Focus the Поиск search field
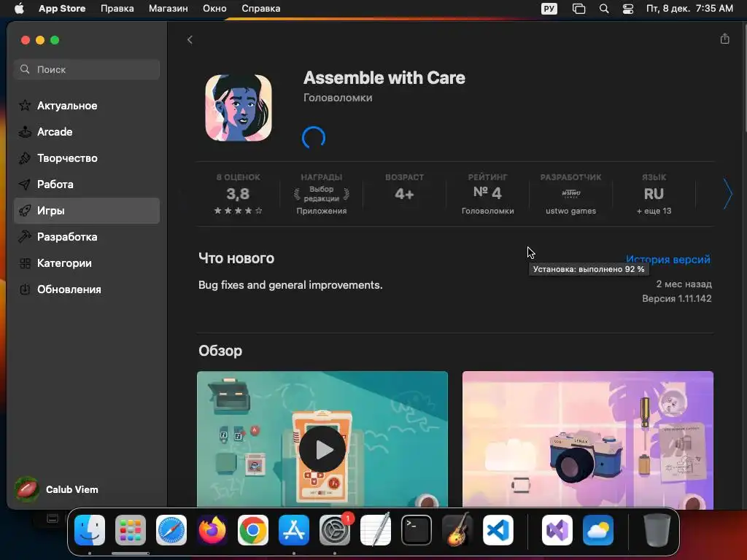Viewport: 747px width, 560px height. pyautogui.click(x=87, y=69)
